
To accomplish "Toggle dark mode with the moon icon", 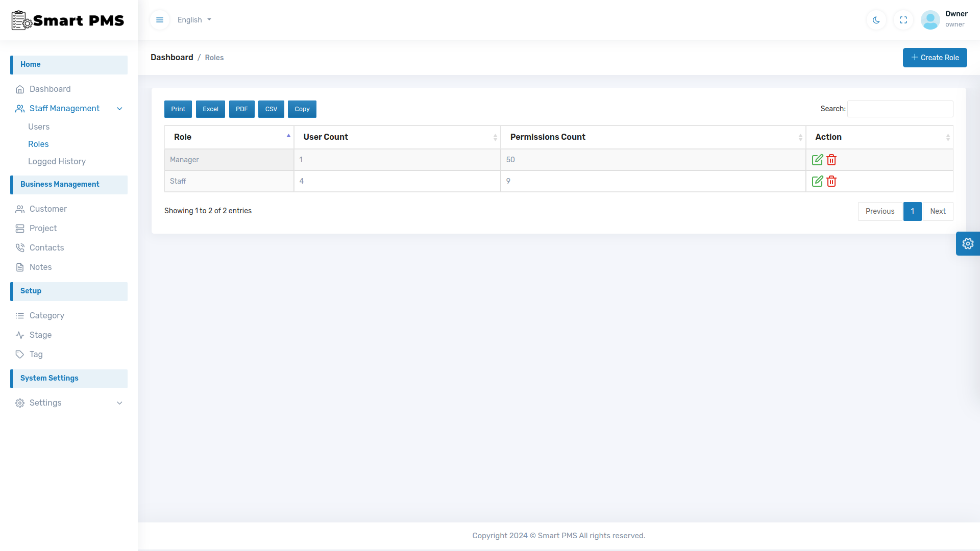I will (x=876, y=20).
